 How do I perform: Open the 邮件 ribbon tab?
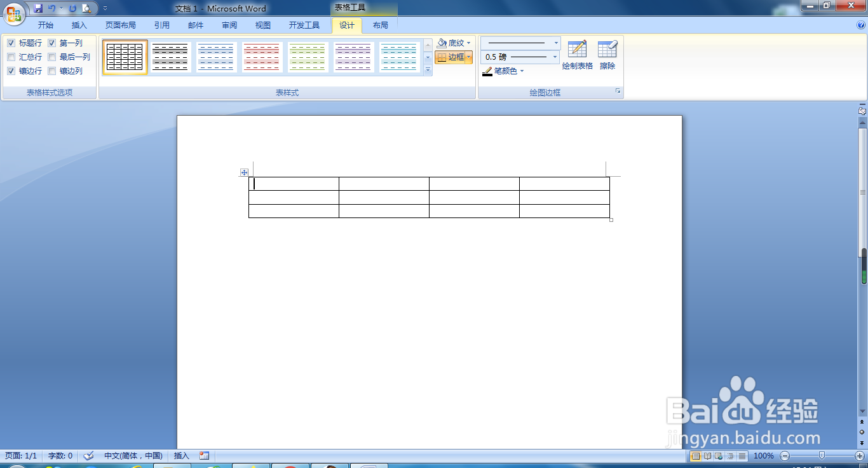(196, 25)
